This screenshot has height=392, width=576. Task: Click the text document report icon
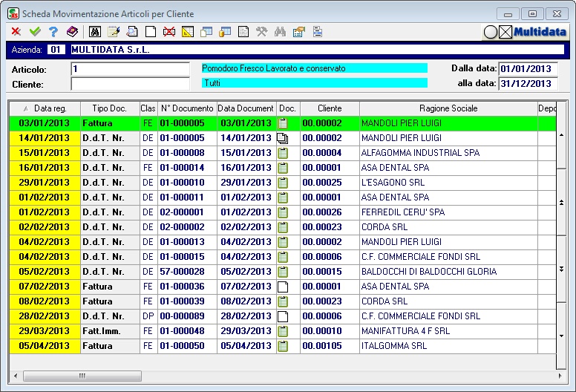(x=243, y=32)
